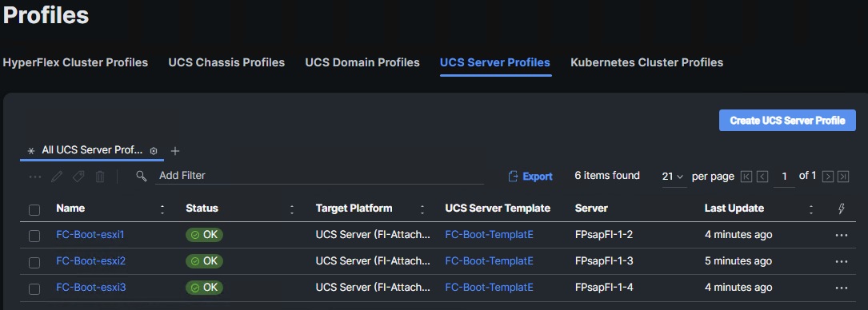Open row actions for FC-Boot-esxi1
The height and width of the screenshot is (310, 868).
coord(842,235)
